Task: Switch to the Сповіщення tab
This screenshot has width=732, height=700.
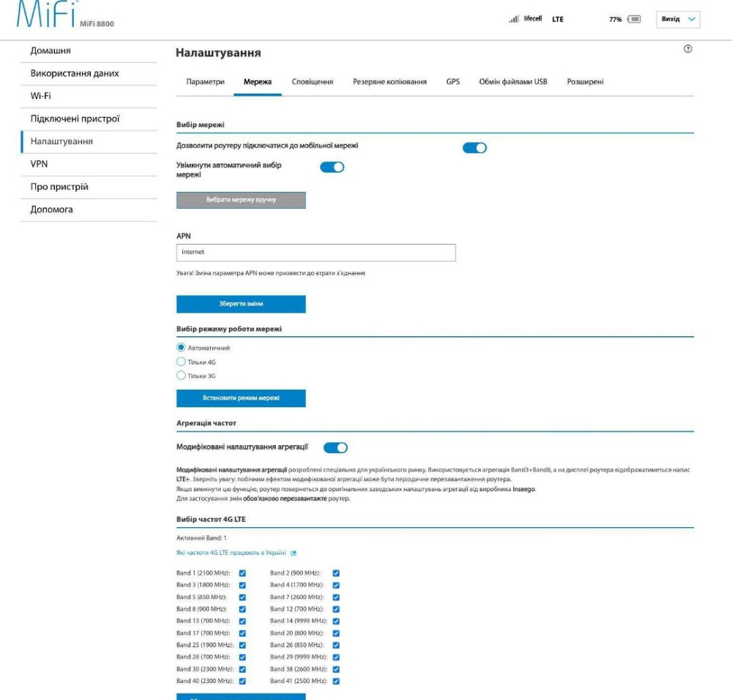Action: [313, 82]
